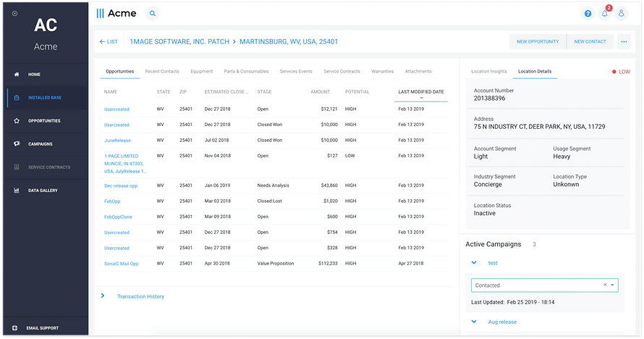Click the Transaction History link text
The image size is (644, 339).
click(x=140, y=296)
